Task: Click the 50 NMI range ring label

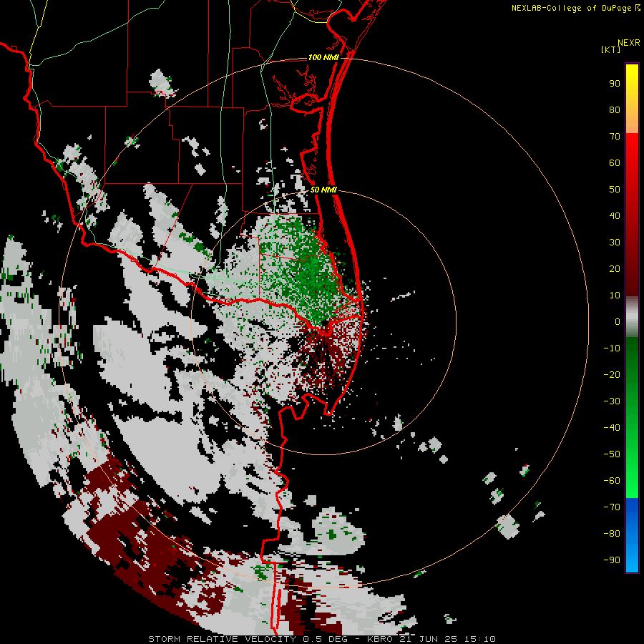Action: [323, 190]
